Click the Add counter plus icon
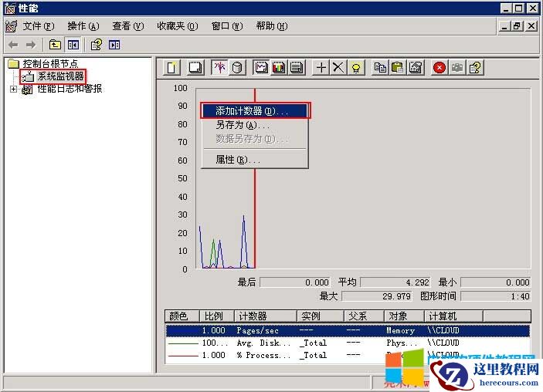This screenshot has height=392, width=543. 321,67
